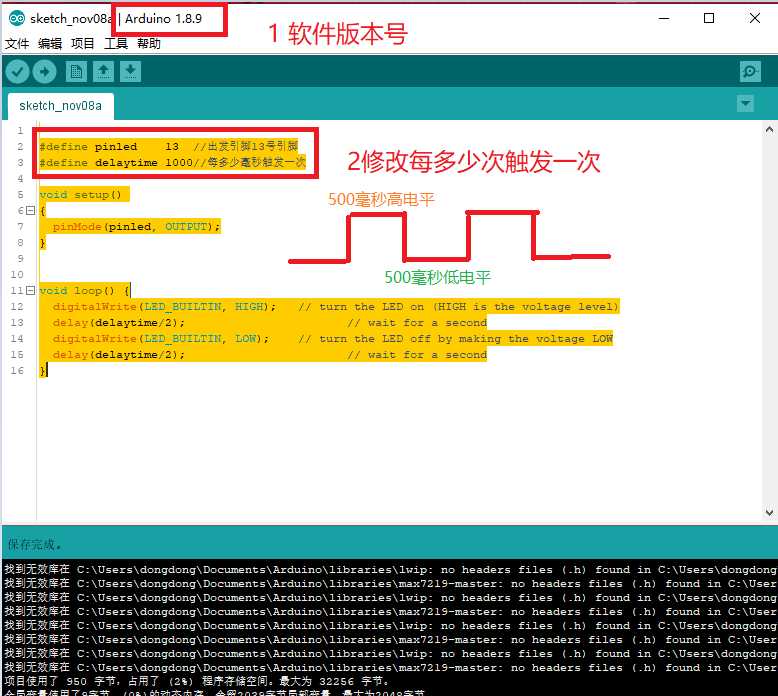This screenshot has width=778, height=696.
Task: Click editor scrollbar down arrow
Action: pyautogui.click(x=769, y=512)
